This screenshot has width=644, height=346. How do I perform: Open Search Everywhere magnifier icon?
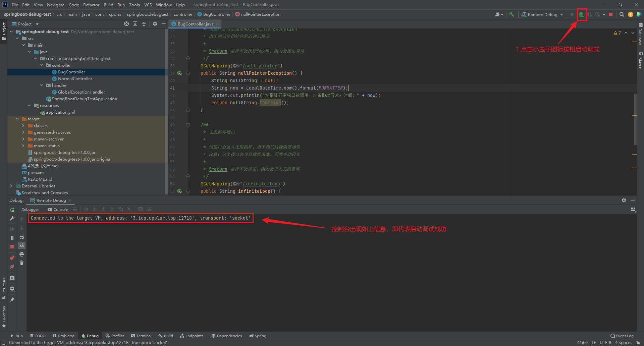click(622, 14)
